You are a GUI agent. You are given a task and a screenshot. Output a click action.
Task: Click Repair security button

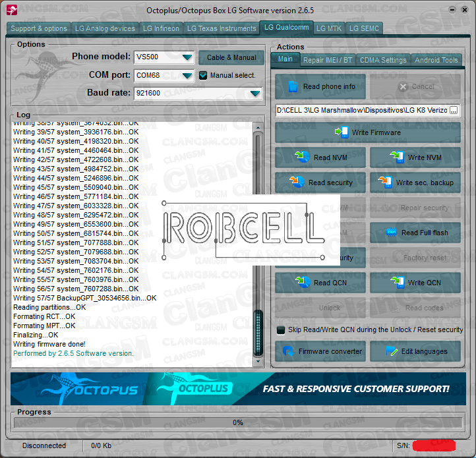pos(415,208)
